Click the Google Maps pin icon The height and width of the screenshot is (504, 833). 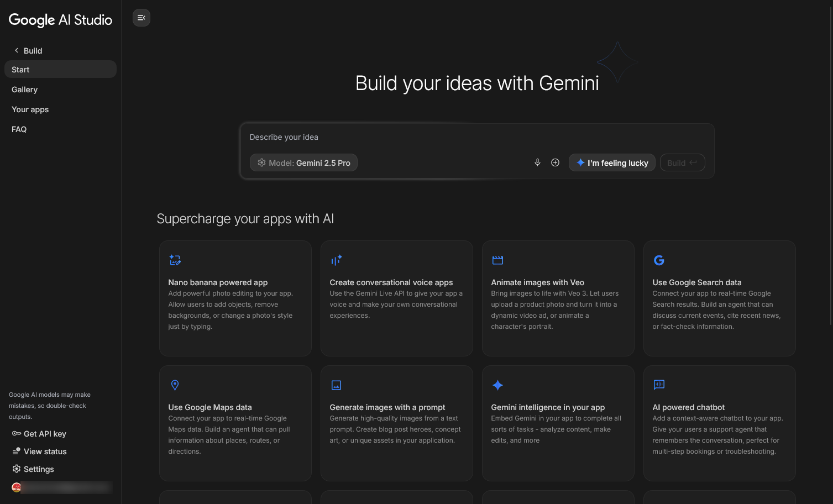point(175,385)
